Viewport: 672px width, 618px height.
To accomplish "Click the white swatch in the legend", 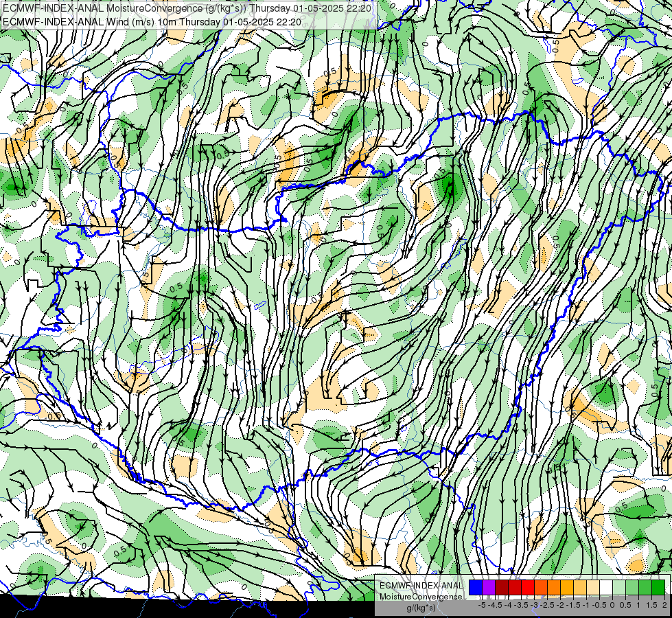I will point(606,588).
